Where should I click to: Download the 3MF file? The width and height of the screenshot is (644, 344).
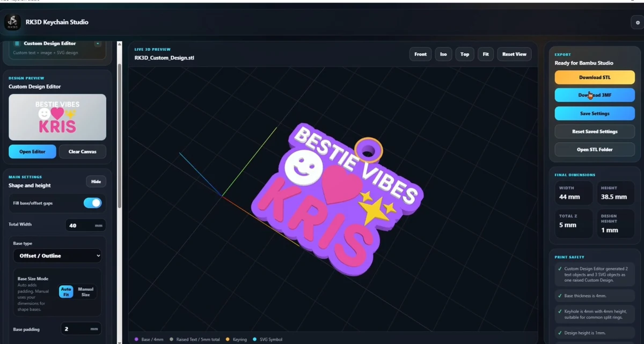click(x=595, y=95)
